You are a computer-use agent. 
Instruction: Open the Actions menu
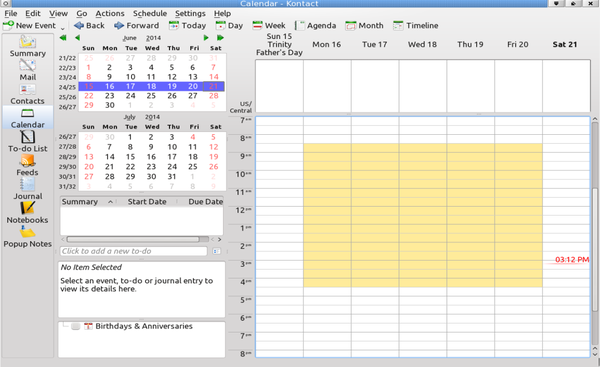click(110, 13)
